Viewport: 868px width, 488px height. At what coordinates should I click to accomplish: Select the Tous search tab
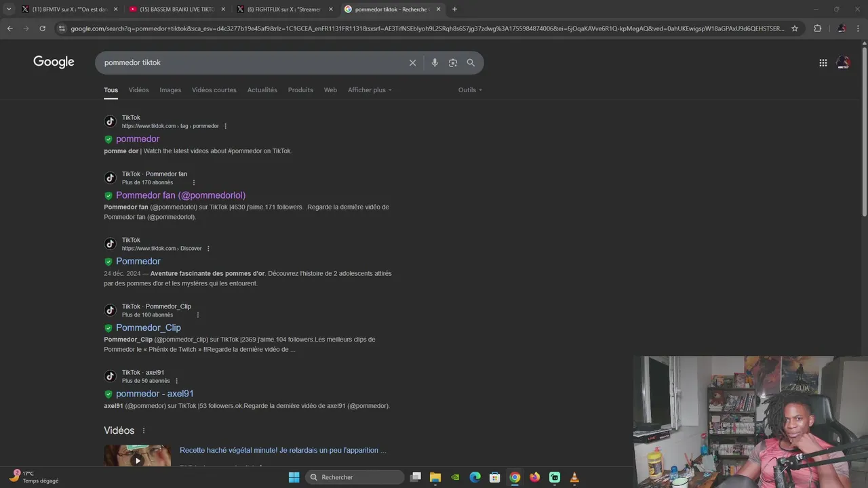coord(111,90)
